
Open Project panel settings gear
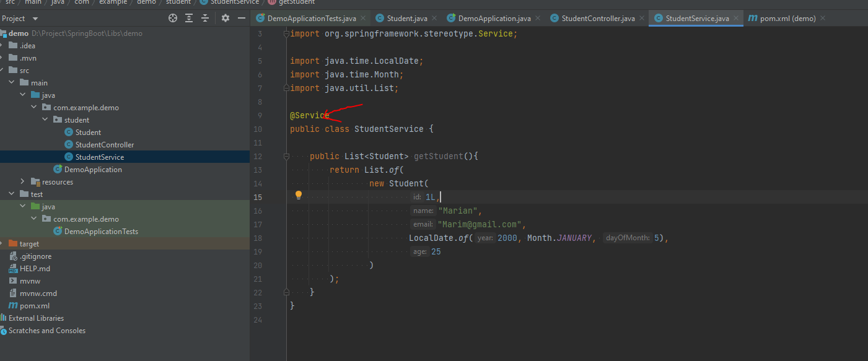pyautogui.click(x=226, y=19)
